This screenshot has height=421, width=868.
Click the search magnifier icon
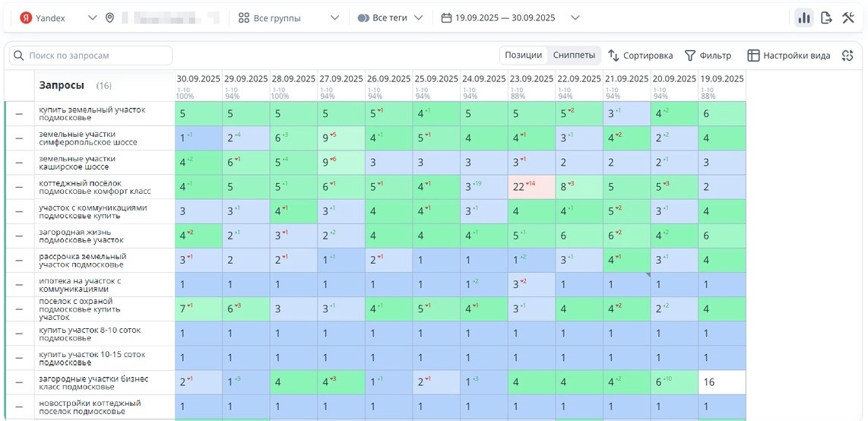tap(19, 55)
